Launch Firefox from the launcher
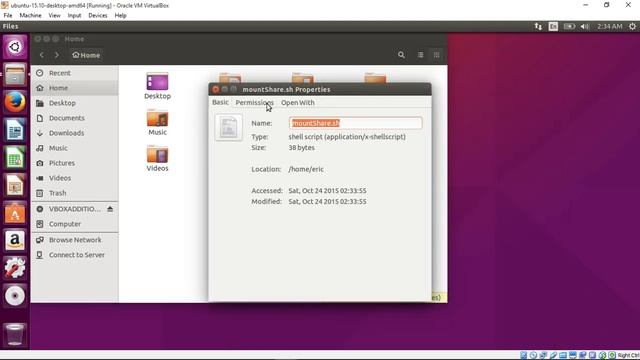Screen dimensions: 640x360 tap(15, 102)
